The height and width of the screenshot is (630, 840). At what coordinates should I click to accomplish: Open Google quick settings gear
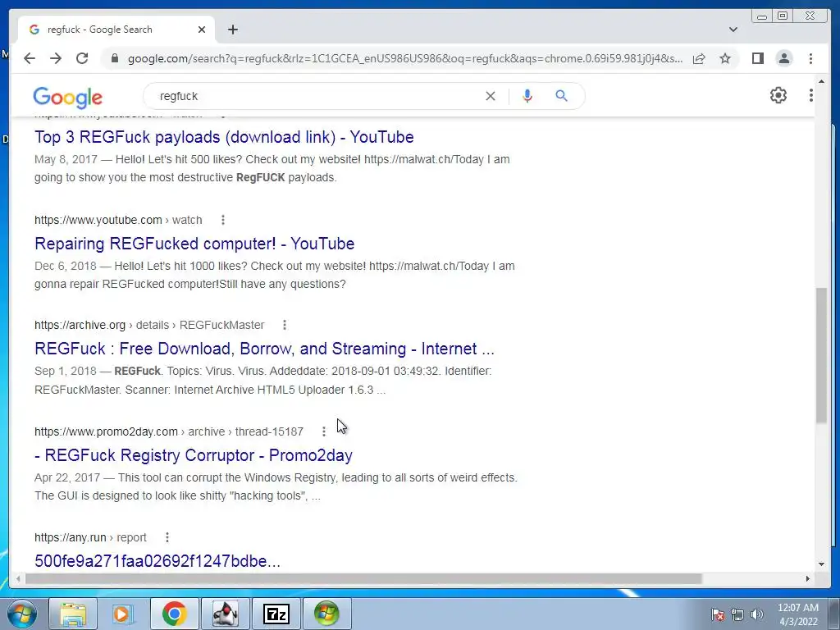778,95
